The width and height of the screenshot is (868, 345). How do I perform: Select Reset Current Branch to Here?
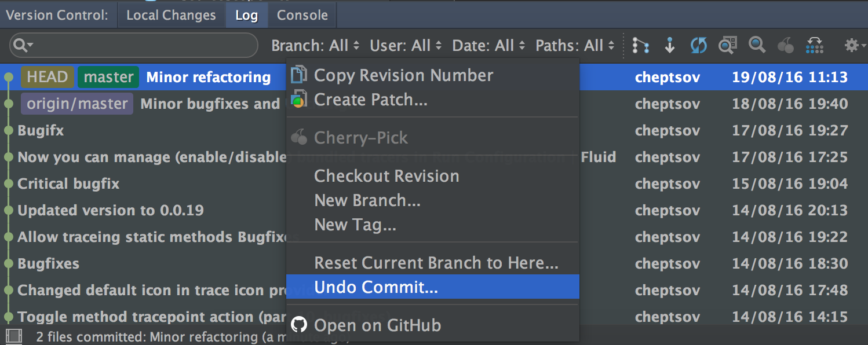(436, 262)
